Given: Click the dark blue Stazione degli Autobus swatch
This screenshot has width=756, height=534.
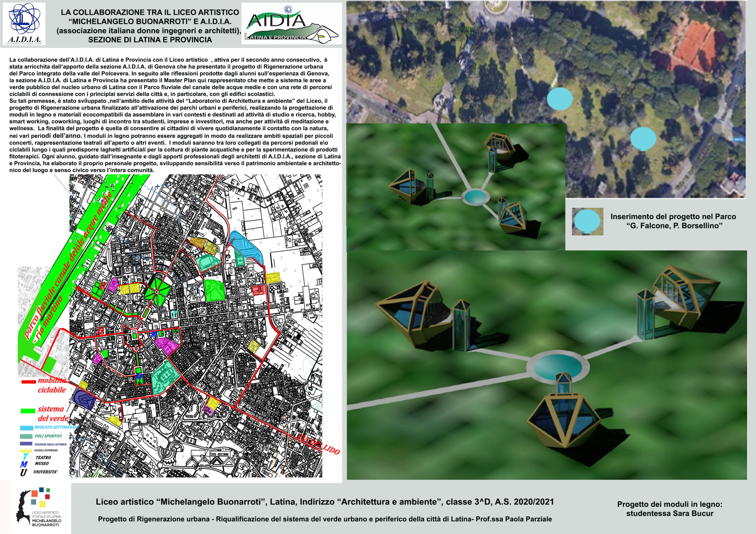Looking at the screenshot, I should (x=26, y=444).
